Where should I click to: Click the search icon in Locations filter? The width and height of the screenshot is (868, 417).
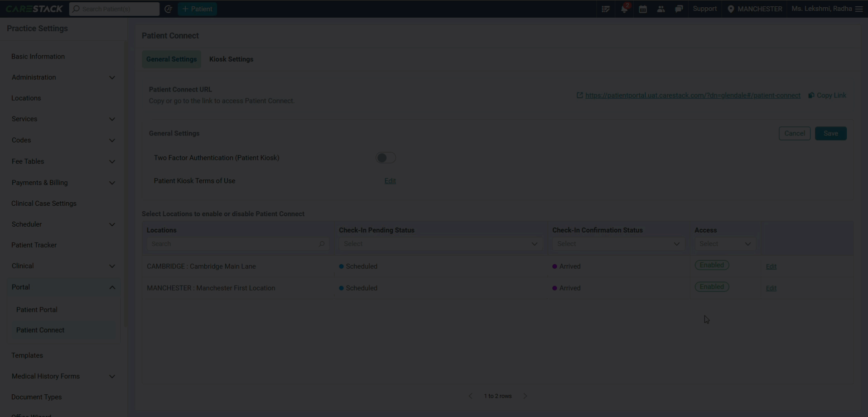coord(322,244)
